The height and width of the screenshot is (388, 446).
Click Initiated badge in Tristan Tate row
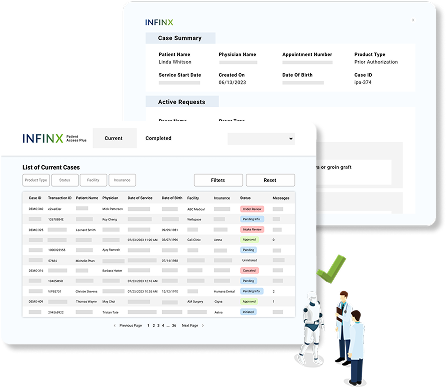click(248, 312)
